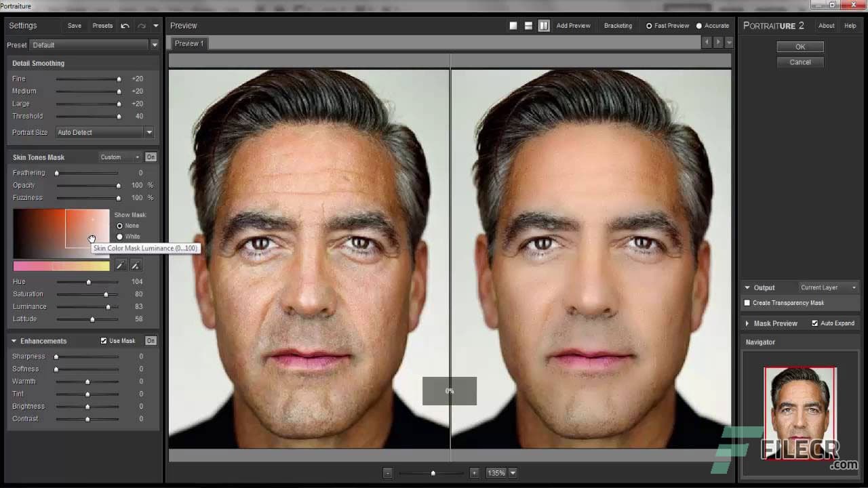Image resolution: width=868 pixels, height=488 pixels.
Task: Switch to the Preview 1 tab
Action: pos(189,43)
